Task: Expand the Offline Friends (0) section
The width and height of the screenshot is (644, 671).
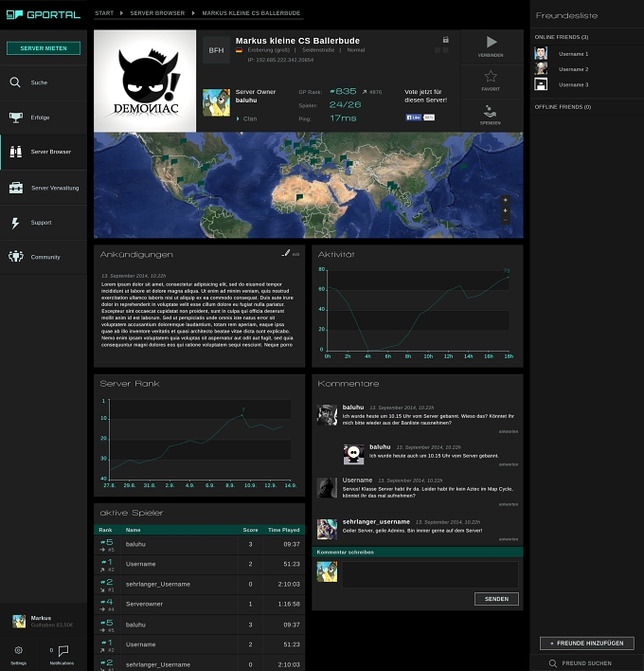Action: click(563, 106)
